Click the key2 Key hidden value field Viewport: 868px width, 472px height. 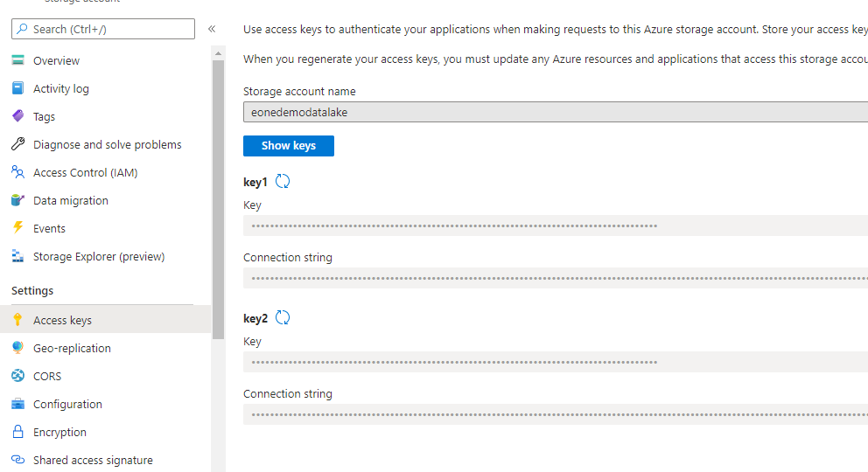(556, 362)
